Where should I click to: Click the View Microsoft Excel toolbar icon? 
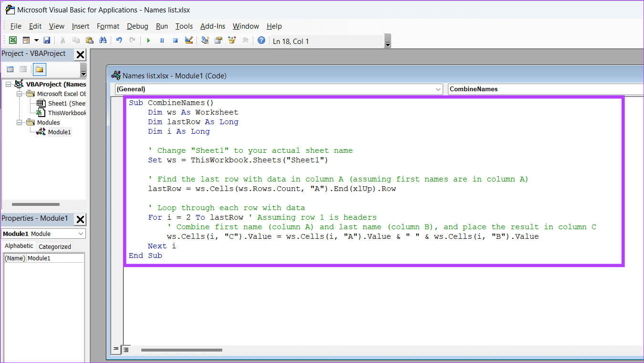[x=13, y=41]
